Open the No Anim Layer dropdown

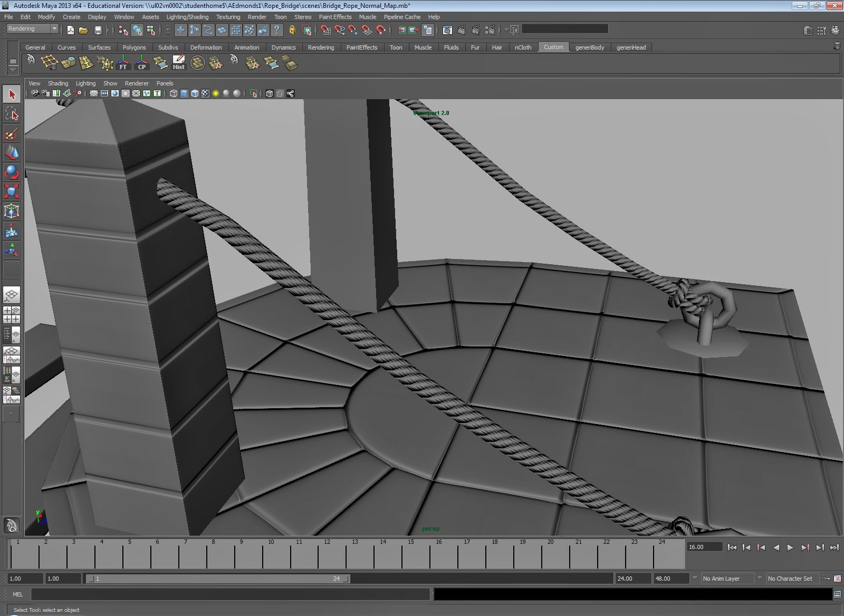[727, 579]
